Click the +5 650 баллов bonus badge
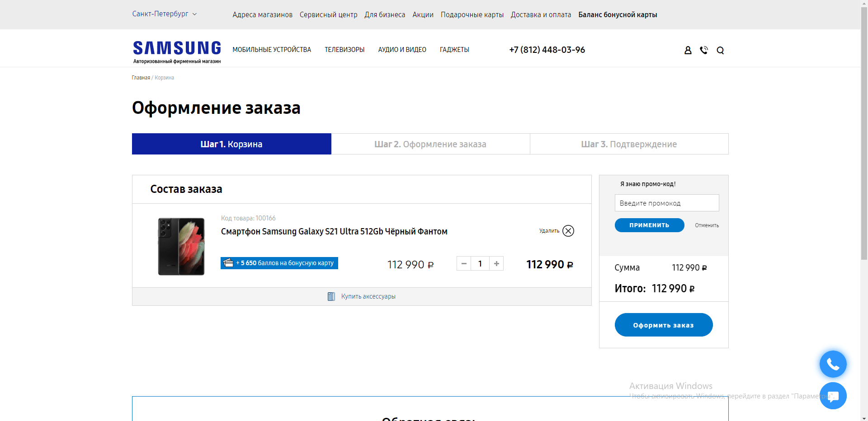868x421 pixels. click(279, 263)
